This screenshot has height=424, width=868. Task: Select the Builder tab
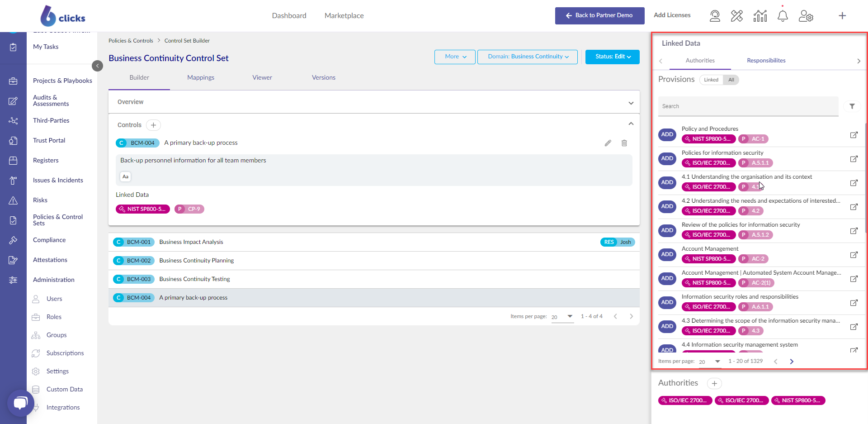pos(139,78)
